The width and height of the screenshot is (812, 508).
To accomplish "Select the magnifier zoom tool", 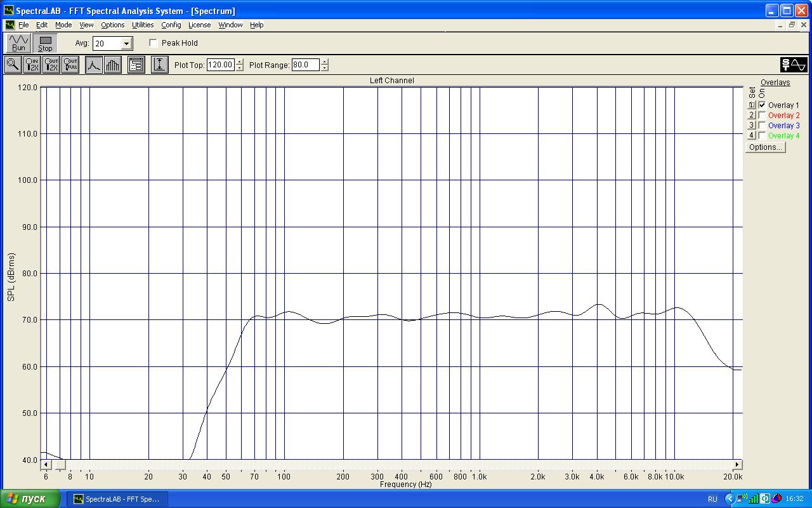I will tap(13, 65).
